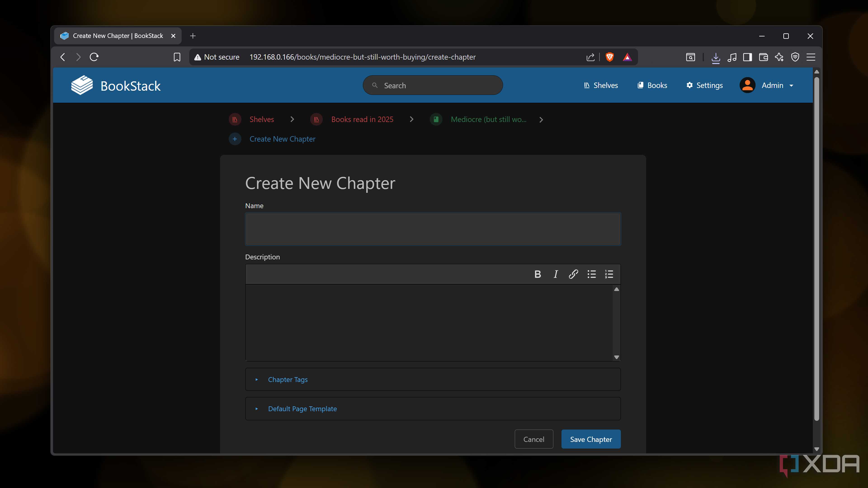Open breadcrumb chevron after Books read in 2025
Image resolution: width=868 pixels, height=488 pixels.
(411, 119)
